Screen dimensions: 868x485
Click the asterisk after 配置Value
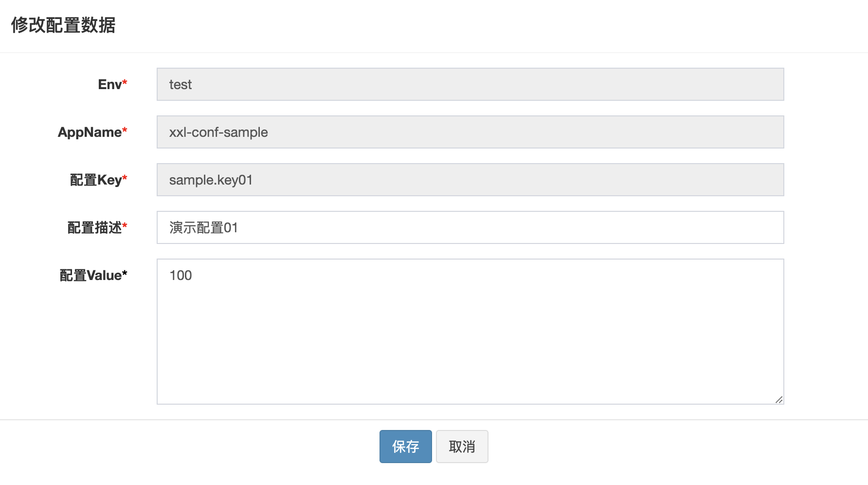(x=125, y=273)
